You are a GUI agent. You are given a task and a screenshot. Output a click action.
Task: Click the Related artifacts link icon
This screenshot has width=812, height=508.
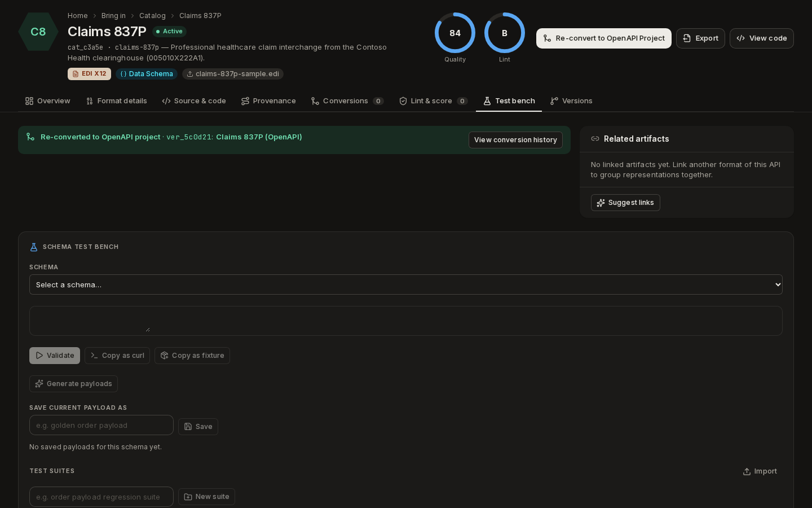[595, 139]
